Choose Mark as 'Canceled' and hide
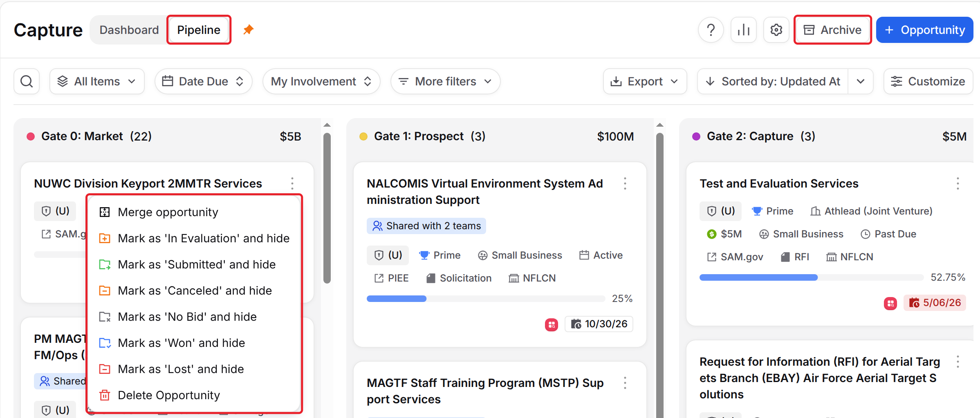The height and width of the screenshot is (418, 980). [x=195, y=291]
